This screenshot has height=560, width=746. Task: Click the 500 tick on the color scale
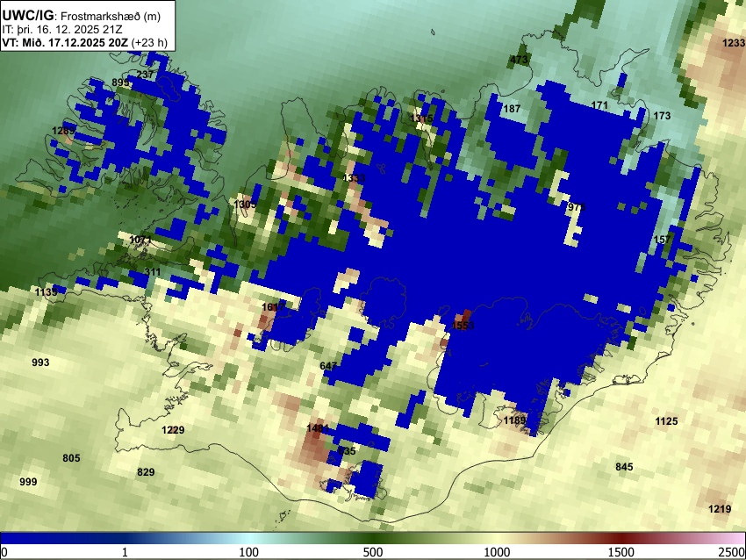pyautogui.click(x=373, y=552)
